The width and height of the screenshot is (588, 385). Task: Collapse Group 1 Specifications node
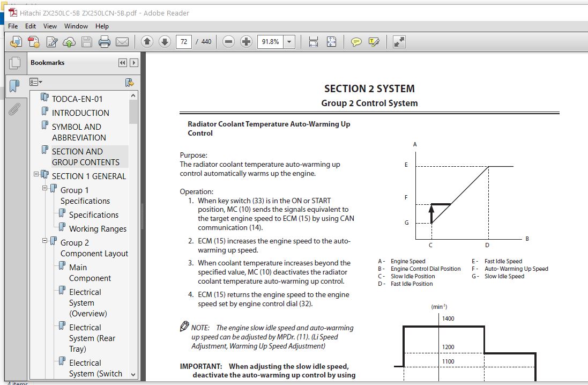tap(44, 188)
